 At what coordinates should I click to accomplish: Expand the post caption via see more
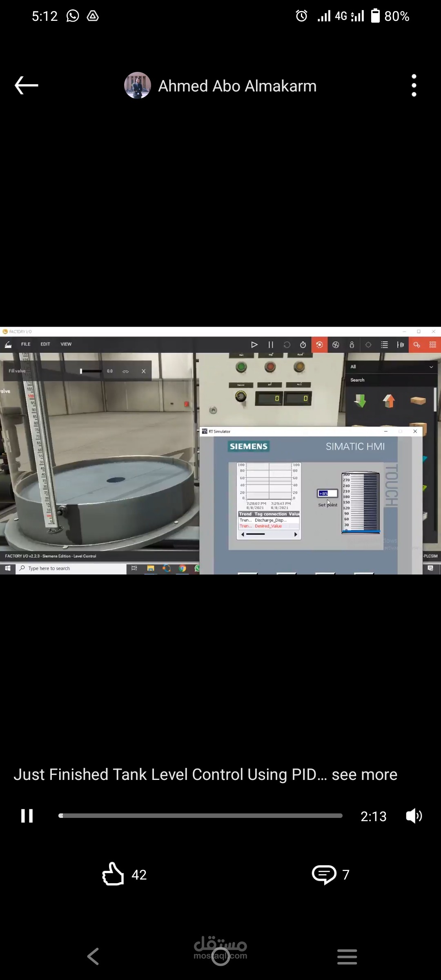coord(364,774)
